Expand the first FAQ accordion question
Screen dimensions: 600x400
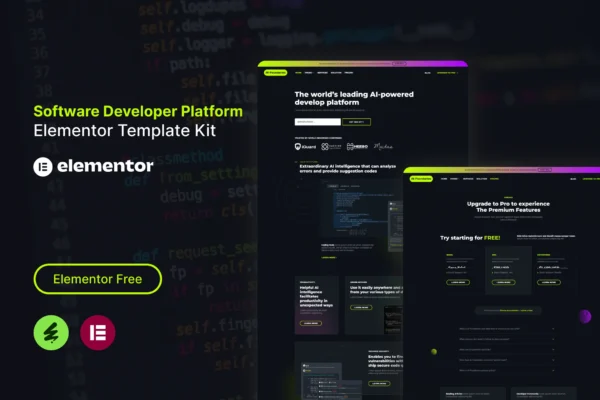[507, 329]
